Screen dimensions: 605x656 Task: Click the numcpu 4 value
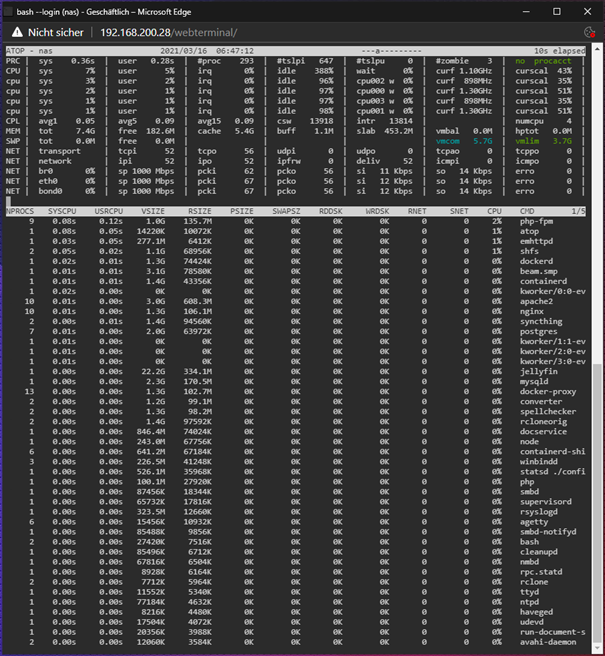[543, 121]
